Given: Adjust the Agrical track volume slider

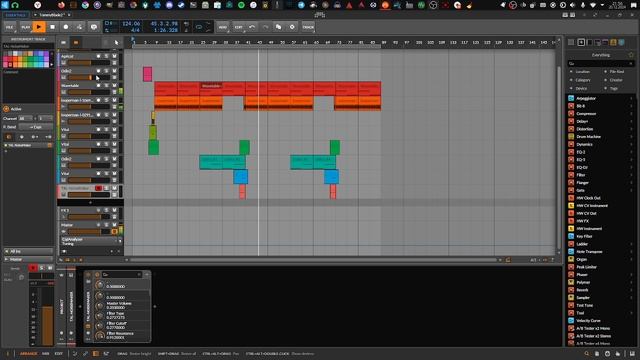Looking at the screenshot, I should [x=89, y=63].
